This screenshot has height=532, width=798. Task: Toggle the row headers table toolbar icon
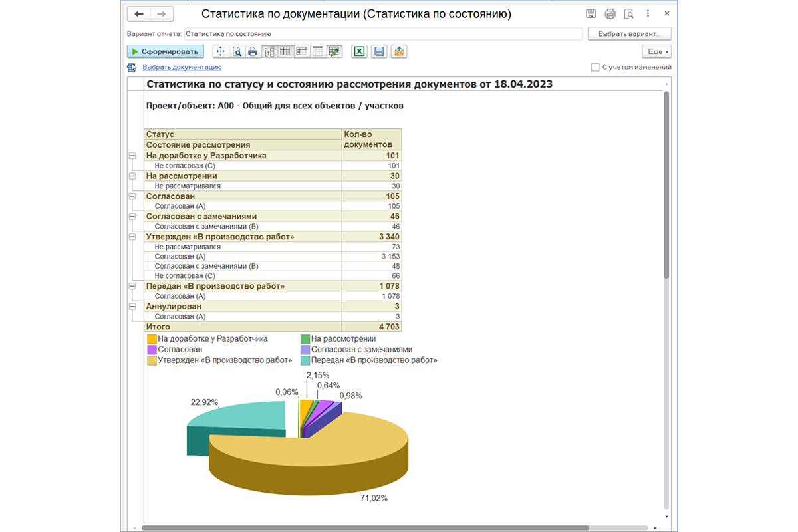(x=301, y=51)
